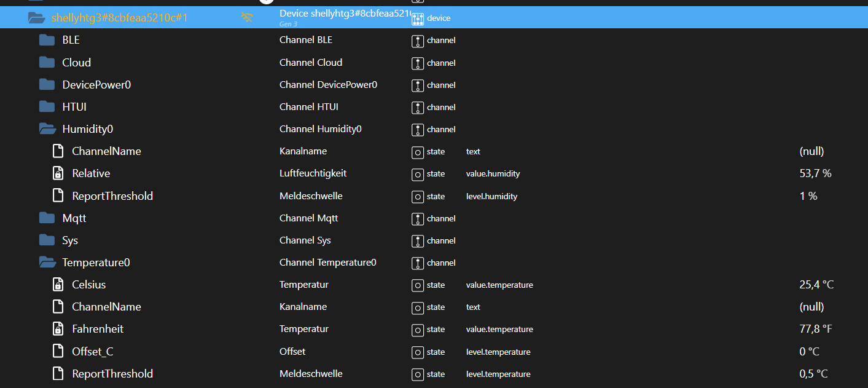Image resolution: width=868 pixels, height=388 pixels.
Task: Click (null) value in Humidity0 ChannelName row
Action: pyautogui.click(x=811, y=151)
